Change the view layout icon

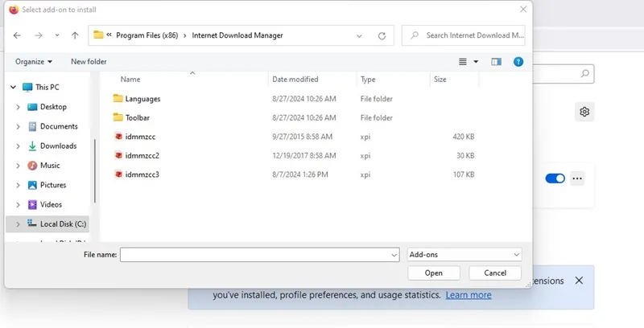pos(462,62)
